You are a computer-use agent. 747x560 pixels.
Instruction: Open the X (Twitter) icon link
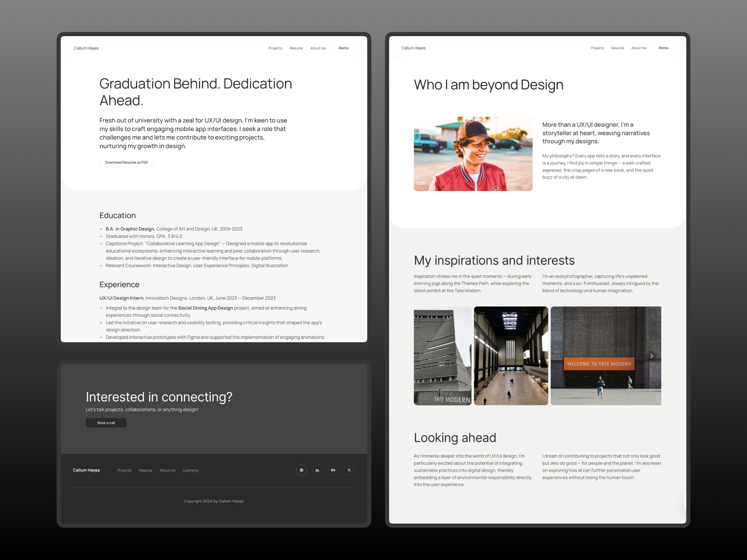pyautogui.click(x=349, y=470)
